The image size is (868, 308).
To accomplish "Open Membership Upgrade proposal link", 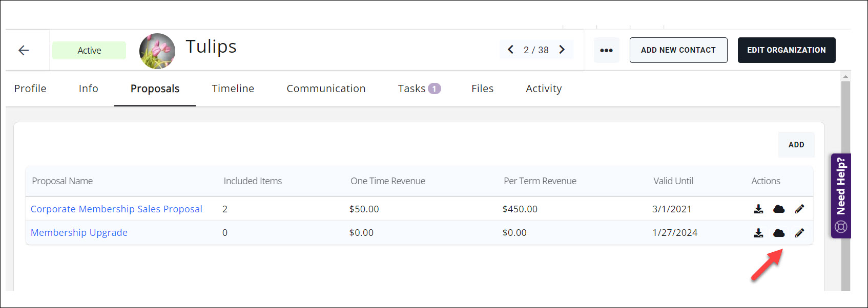I will pyautogui.click(x=79, y=232).
